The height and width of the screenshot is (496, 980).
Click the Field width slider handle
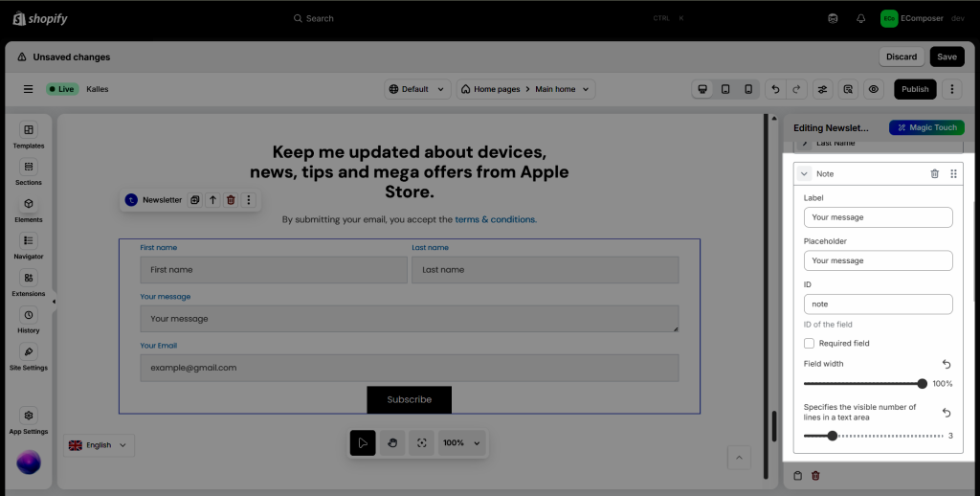(923, 383)
